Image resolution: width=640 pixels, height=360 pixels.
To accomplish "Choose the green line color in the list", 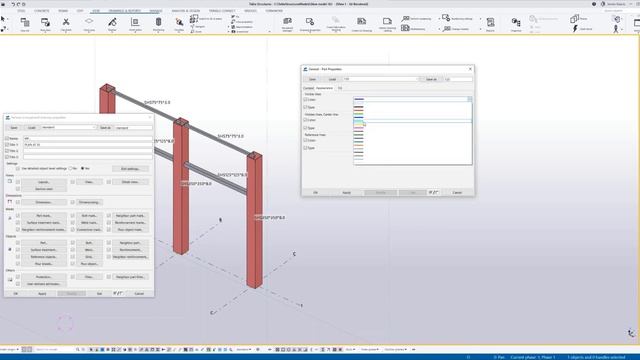I will (358, 114).
